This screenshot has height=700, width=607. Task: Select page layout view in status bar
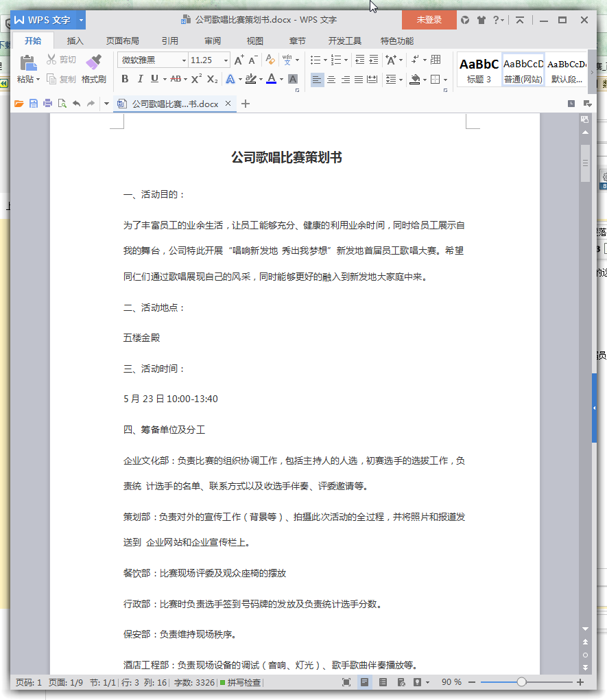(365, 682)
